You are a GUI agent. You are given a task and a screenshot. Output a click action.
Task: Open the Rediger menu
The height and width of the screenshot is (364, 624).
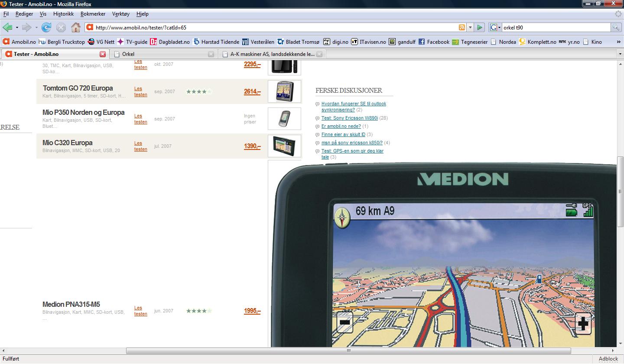(24, 14)
